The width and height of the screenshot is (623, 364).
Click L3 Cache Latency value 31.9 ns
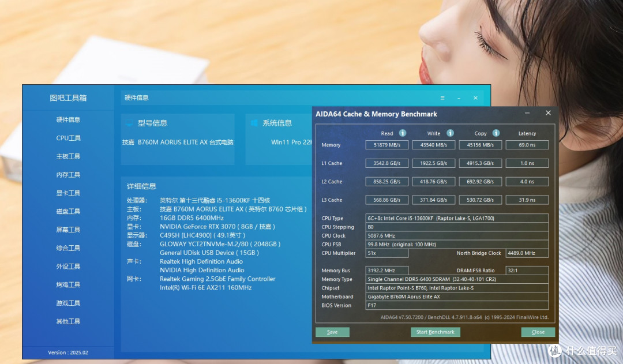coord(527,200)
